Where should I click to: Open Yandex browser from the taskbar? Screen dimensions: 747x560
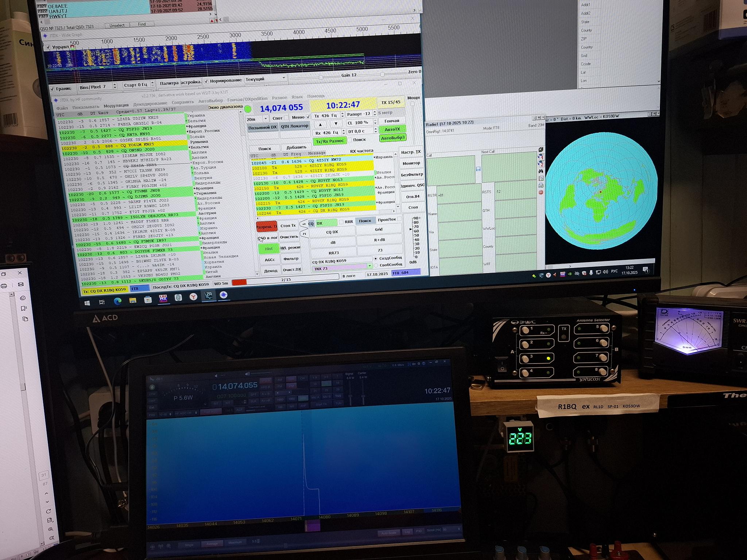click(193, 297)
